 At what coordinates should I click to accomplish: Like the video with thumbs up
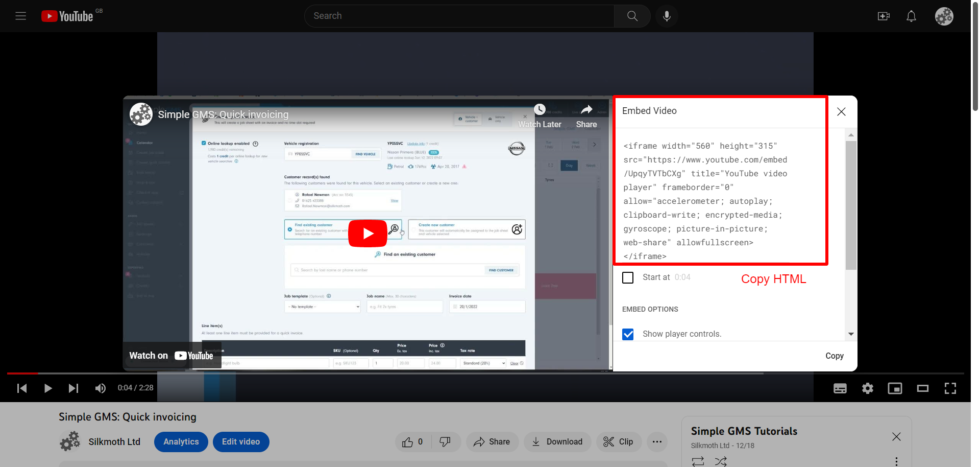412,442
